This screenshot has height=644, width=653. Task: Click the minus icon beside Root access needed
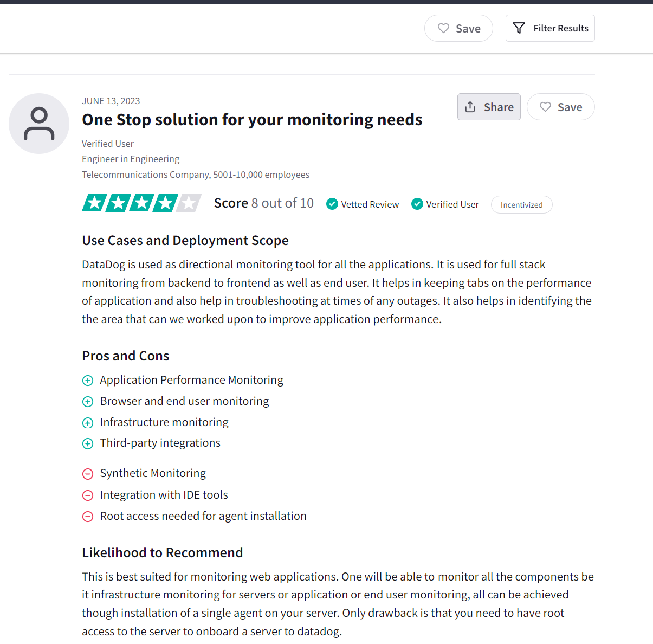tap(88, 517)
